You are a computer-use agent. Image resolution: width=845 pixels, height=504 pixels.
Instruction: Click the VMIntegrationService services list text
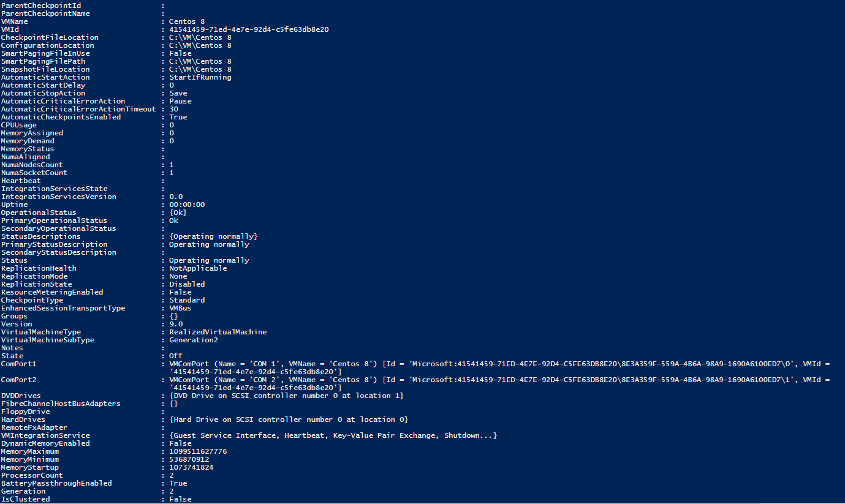[333, 435]
